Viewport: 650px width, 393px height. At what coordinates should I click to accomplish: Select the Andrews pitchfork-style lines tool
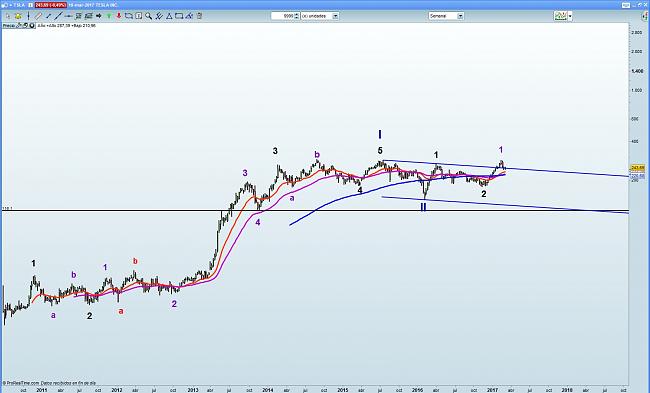pyautogui.click(x=159, y=16)
